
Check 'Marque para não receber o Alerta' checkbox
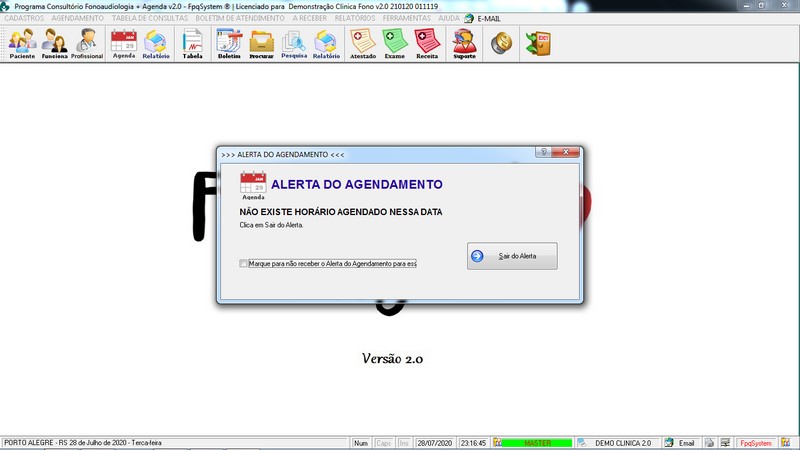click(x=243, y=263)
